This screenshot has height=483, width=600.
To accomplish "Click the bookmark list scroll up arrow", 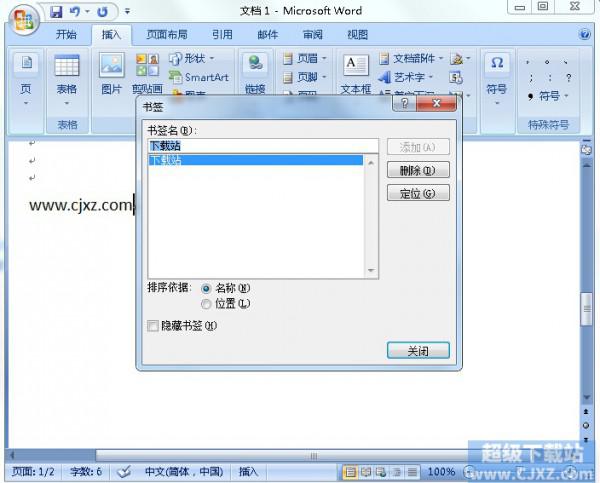I will pyautogui.click(x=370, y=163).
